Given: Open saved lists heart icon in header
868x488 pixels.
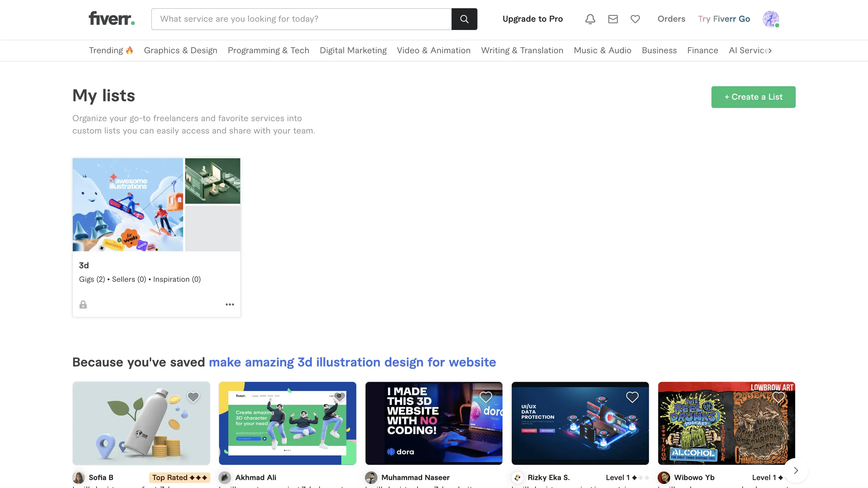Looking at the screenshot, I should click(x=635, y=19).
